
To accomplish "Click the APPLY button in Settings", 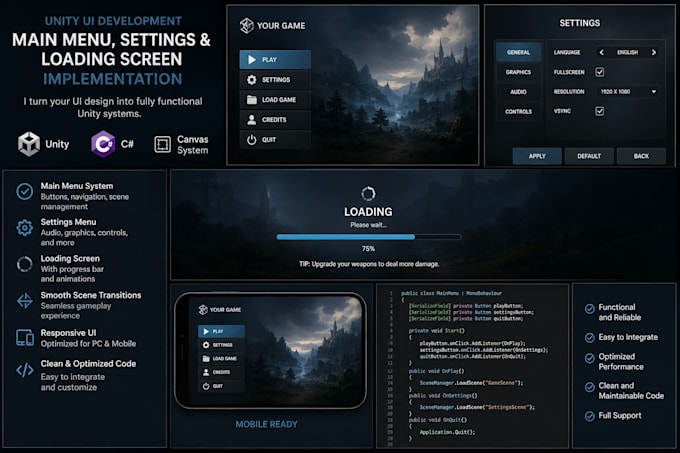I will click(x=537, y=156).
